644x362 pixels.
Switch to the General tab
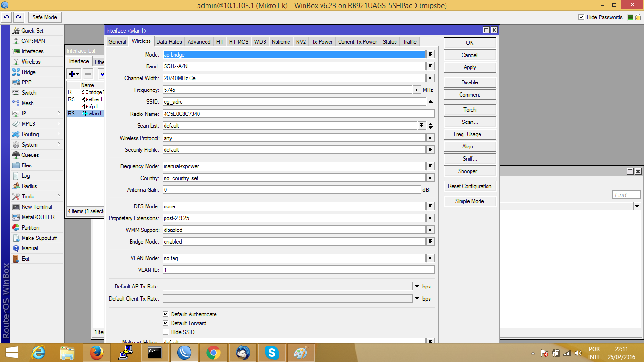click(117, 42)
